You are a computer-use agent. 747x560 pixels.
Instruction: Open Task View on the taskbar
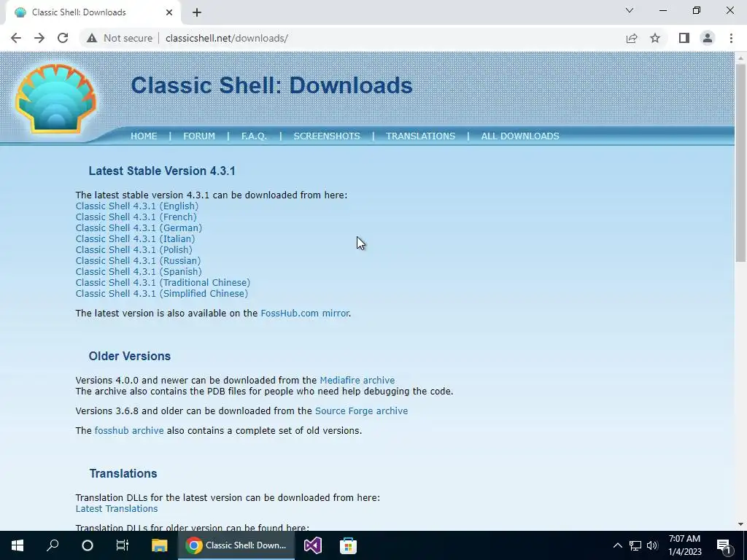pyautogui.click(x=123, y=545)
